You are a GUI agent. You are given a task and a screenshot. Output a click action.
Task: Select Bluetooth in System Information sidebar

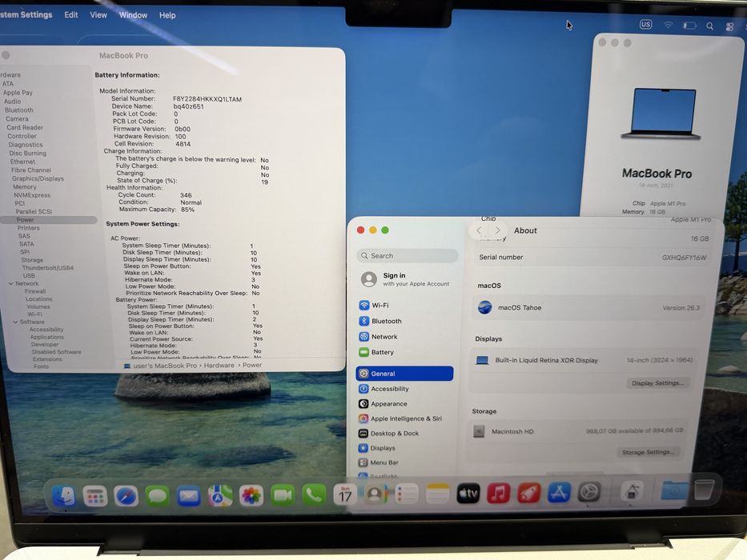[19, 110]
